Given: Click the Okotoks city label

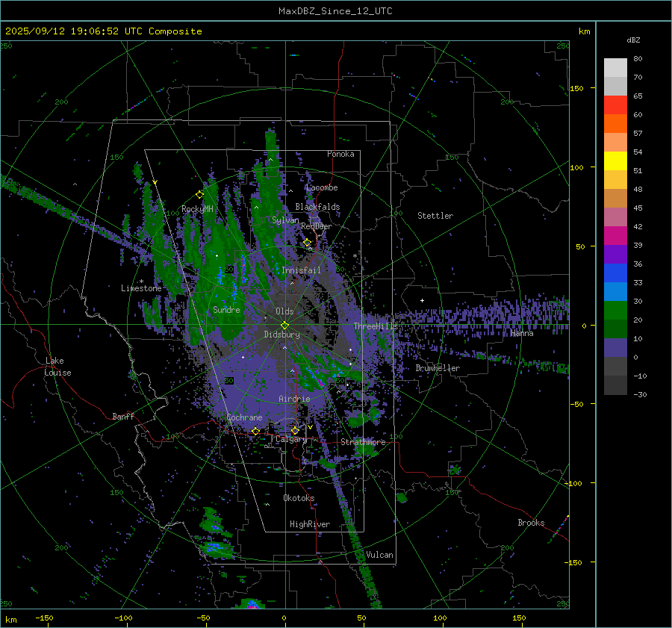Looking at the screenshot, I should click(x=299, y=498).
